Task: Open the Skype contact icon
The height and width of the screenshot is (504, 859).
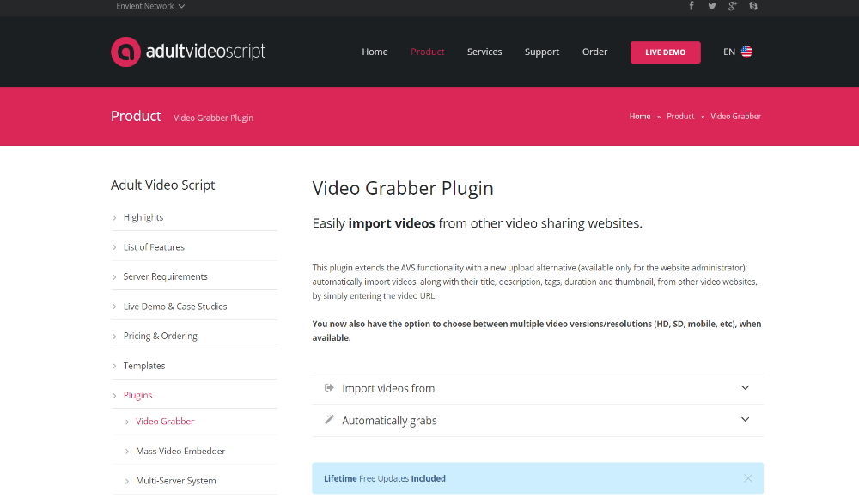Action: (x=753, y=6)
